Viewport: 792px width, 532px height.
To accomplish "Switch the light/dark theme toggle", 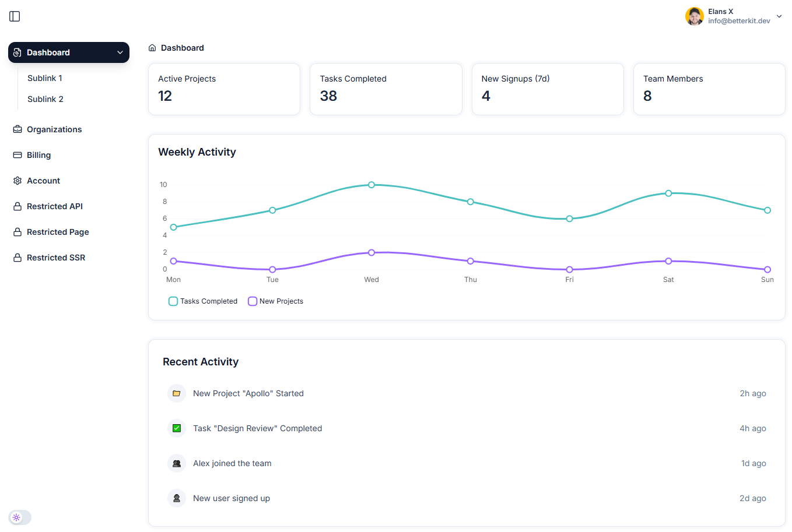I will tap(20, 517).
